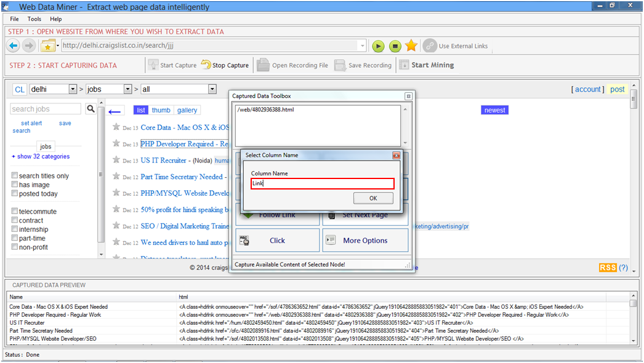Enable part-time filter checkbox

(x=15, y=238)
